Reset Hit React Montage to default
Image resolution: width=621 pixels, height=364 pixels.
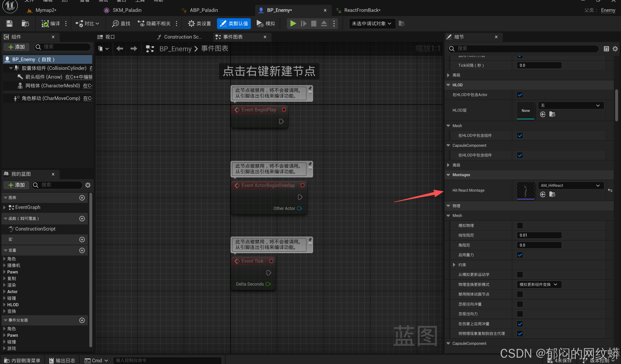610,190
